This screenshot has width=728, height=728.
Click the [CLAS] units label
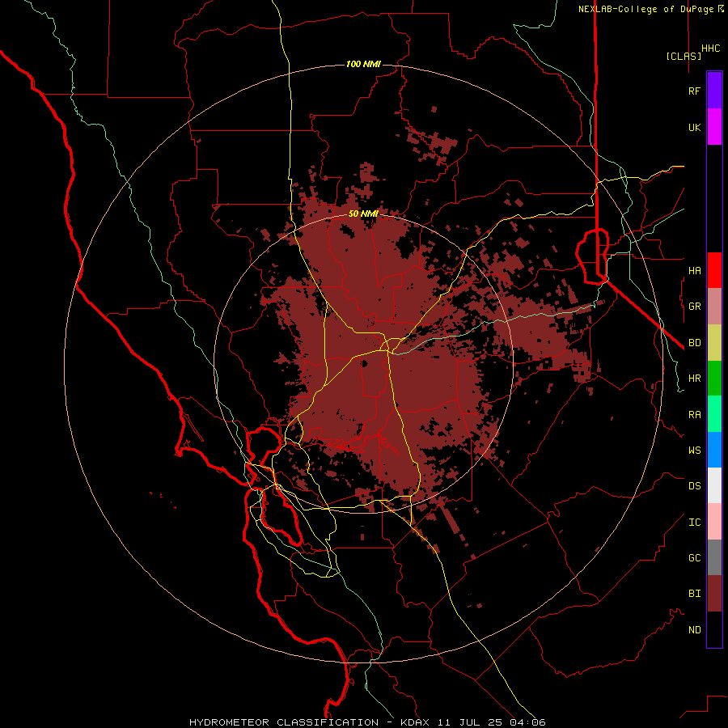coord(684,56)
